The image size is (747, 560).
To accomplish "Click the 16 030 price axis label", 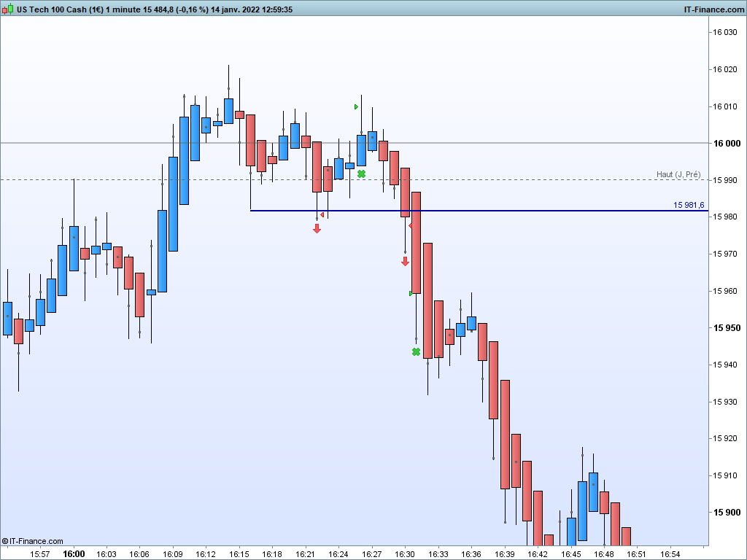I will pyautogui.click(x=724, y=32).
